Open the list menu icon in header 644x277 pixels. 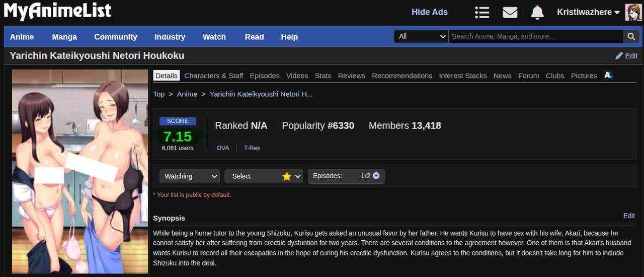482,12
